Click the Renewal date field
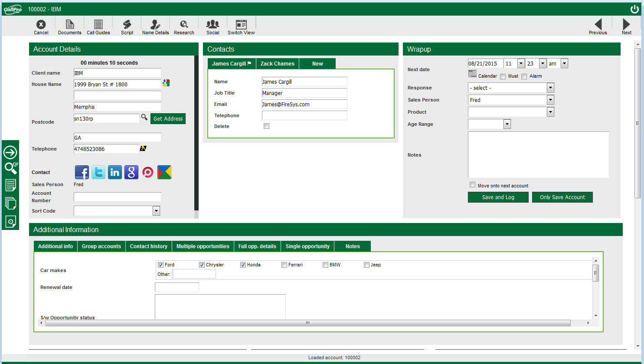 (x=177, y=287)
